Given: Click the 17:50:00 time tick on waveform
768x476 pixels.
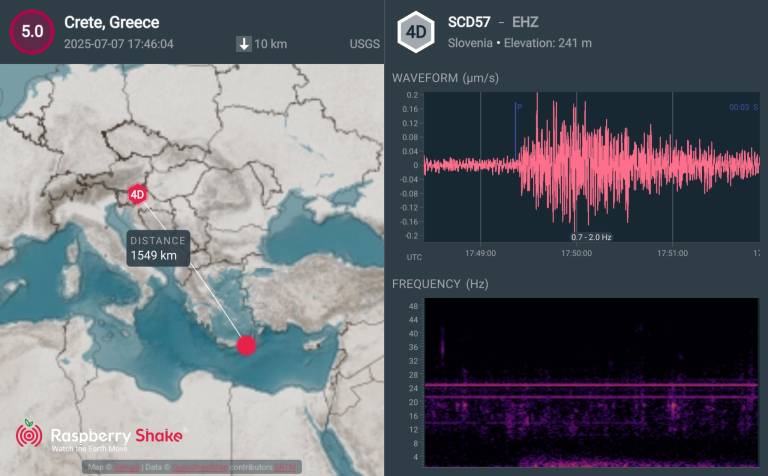Looking at the screenshot, I should [x=576, y=253].
